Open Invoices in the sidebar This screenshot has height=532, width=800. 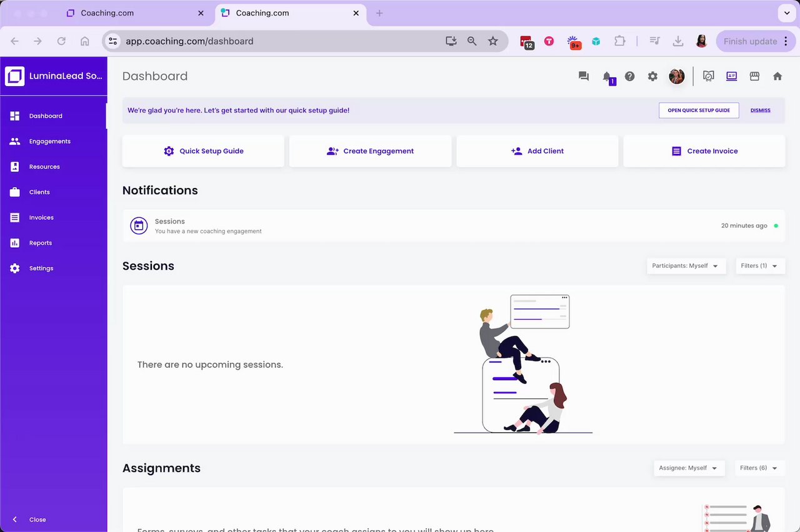(54, 217)
